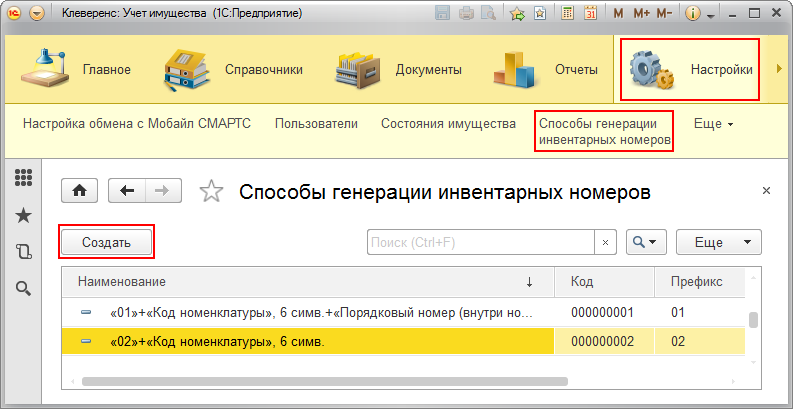Screen dimensions: 793x409
Task: Click prefix cell 02
Action: (700, 342)
